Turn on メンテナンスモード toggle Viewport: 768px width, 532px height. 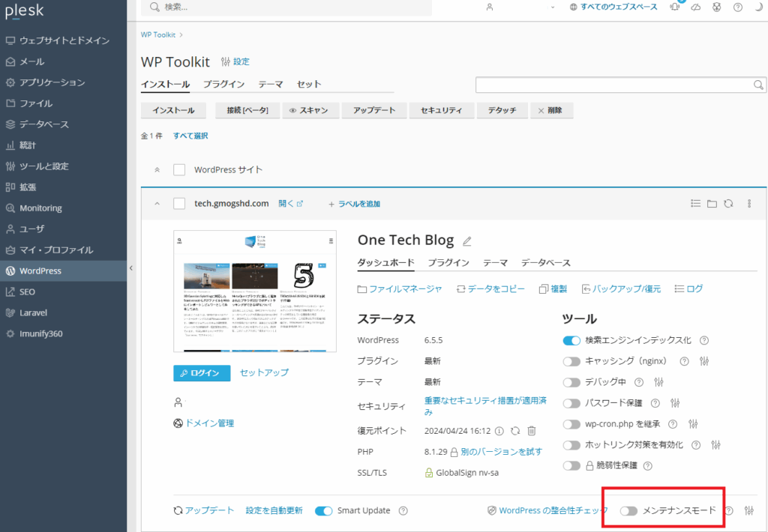pyautogui.click(x=628, y=510)
